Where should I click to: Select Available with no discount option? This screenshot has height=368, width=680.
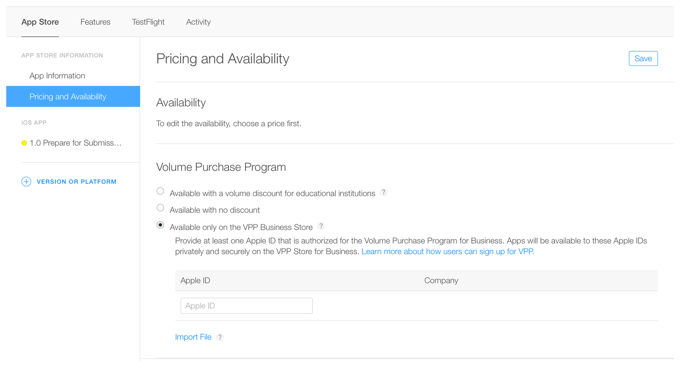[x=160, y=208]
